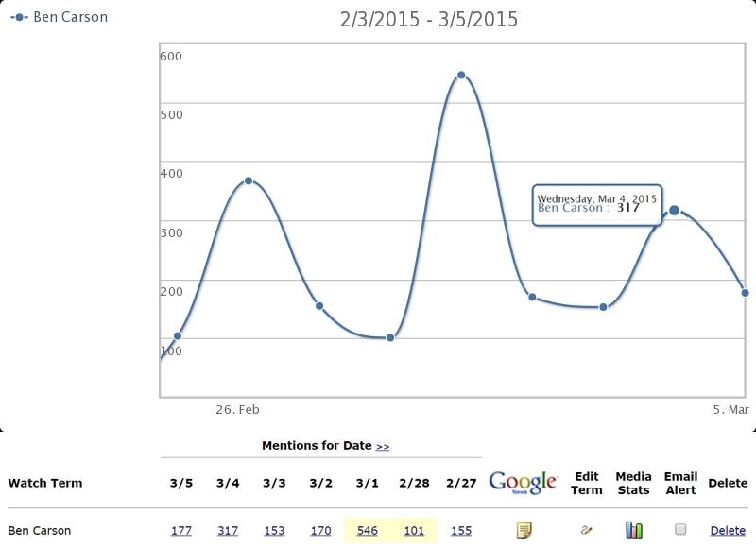Open the highlighted 101 mentions link
Screen dimensions: 756x548
click(414, 531)
